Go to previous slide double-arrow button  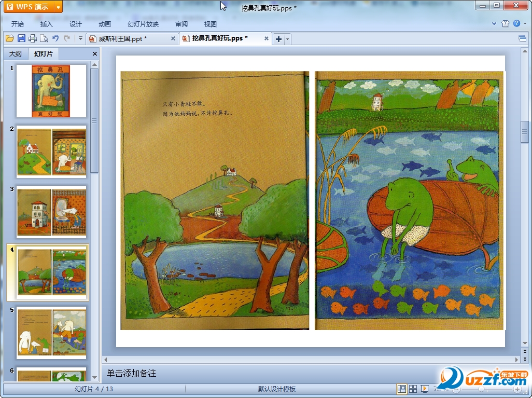point(525,351)
